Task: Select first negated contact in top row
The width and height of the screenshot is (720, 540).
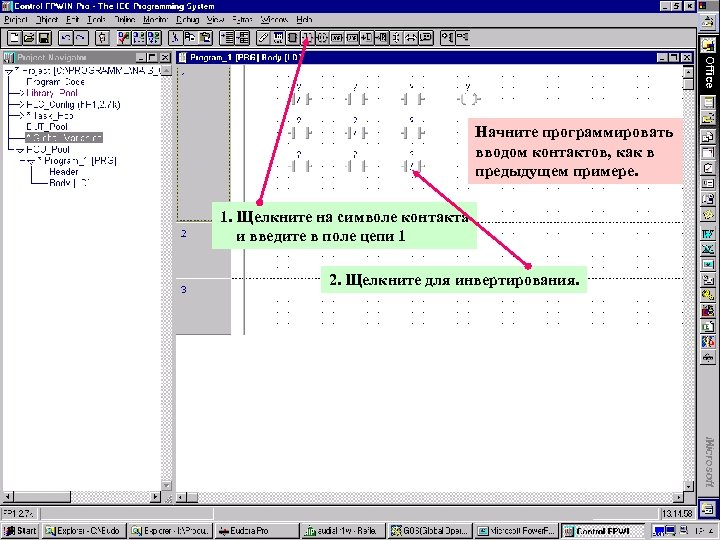Action: pyautogui.click(x=300, y=99)
